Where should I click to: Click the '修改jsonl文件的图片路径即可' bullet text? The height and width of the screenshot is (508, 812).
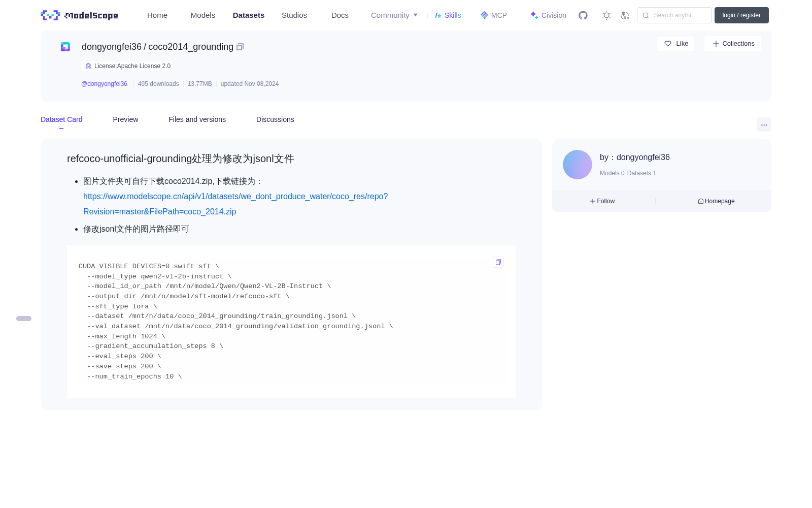136,229
